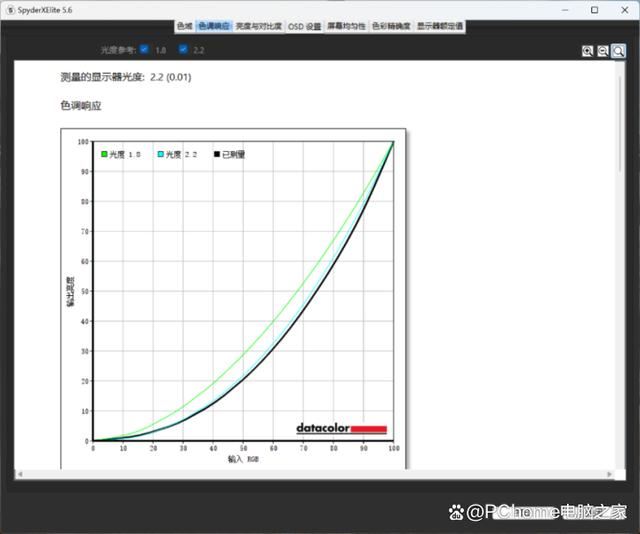Select the 显示器额定值 tab
This screenshot has height=534, width=640.
pyautogui.click(x=440, y=26)
